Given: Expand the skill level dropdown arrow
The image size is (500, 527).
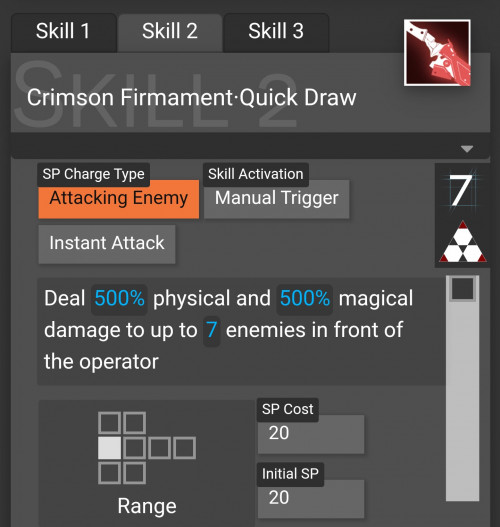Looking at the screenshot, I should point(467,149).
